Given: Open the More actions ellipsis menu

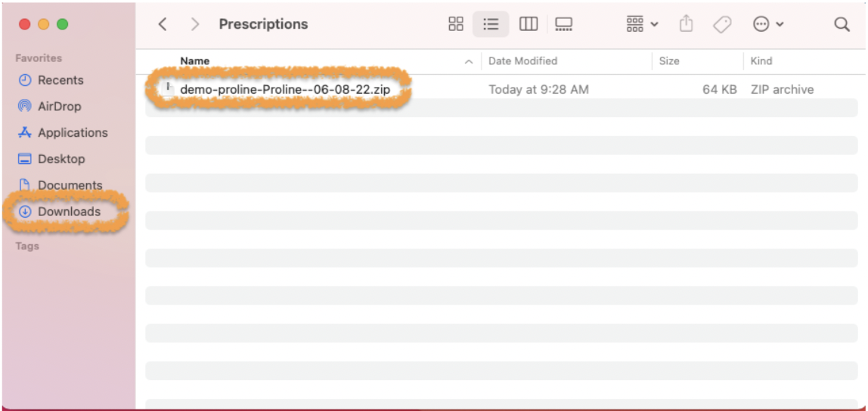Looking at the screenshot, I should click(x=768, y=24).
